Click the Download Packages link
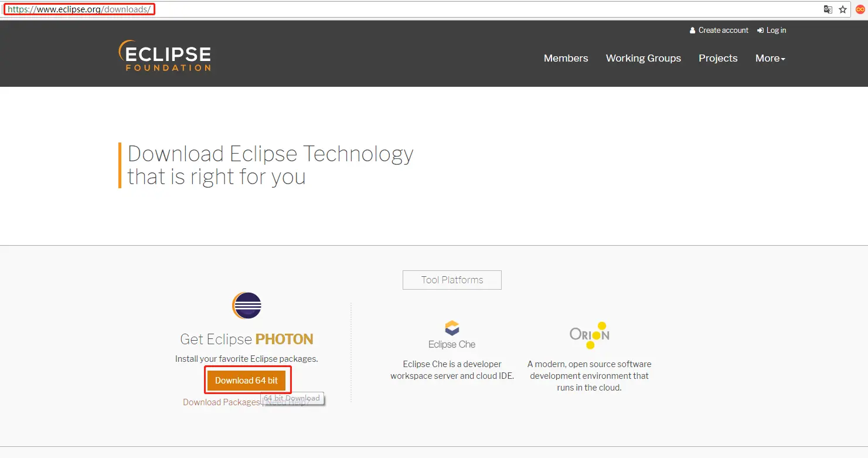Screen dimensions: 868x458 tap(221, 402)
